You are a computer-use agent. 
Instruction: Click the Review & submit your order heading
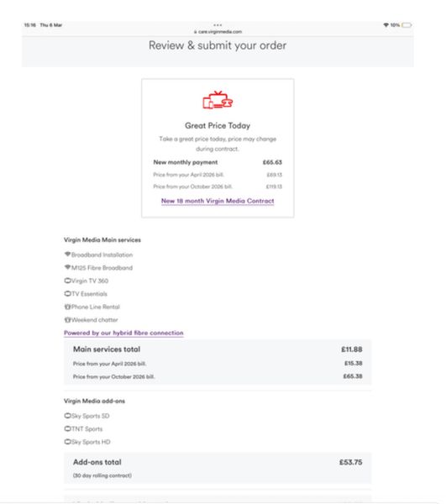(x=218, y=45)
